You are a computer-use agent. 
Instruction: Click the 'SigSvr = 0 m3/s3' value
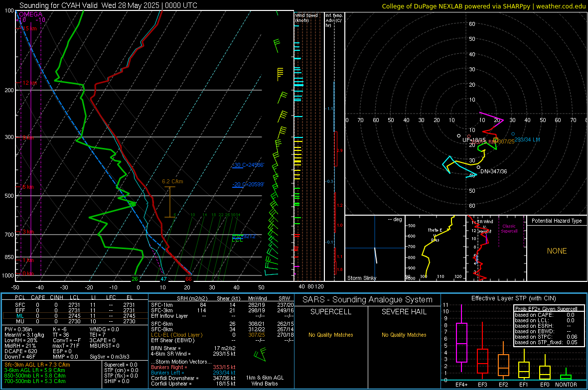[x=110, y=357]
